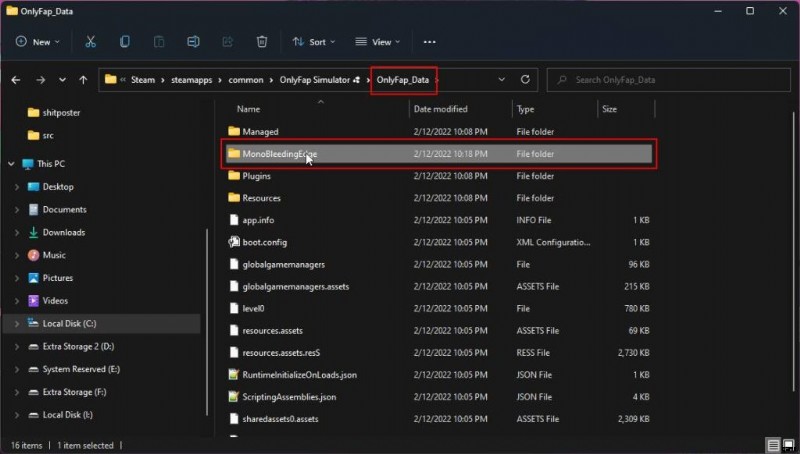
Task: Click the Plugins folder icon
Action: tap(234, 175)
